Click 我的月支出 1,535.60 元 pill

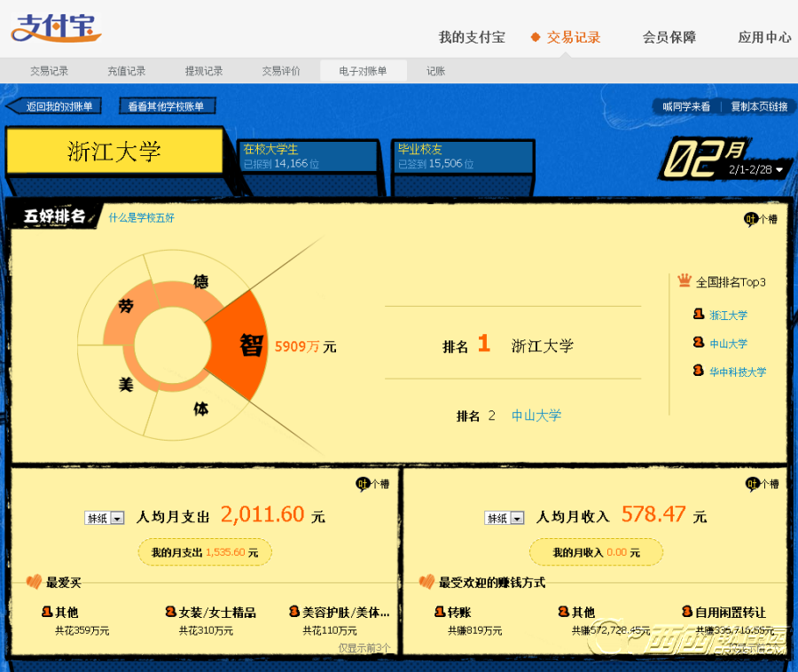tap(205, 552)
